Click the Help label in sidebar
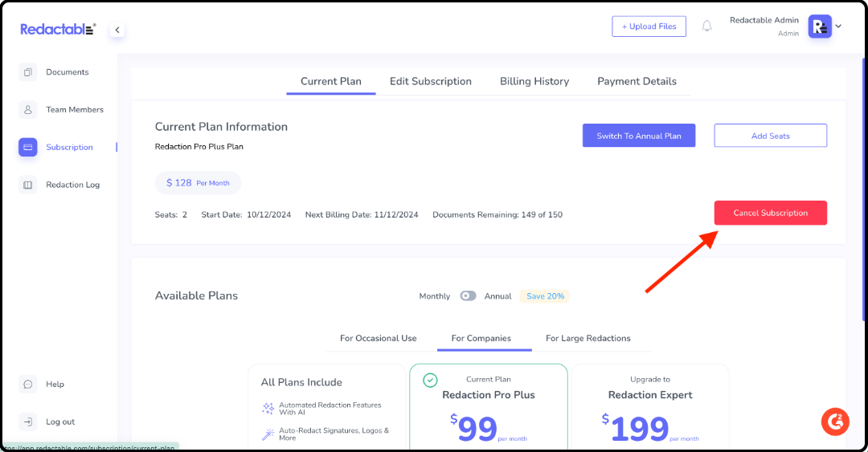868x452 pixels. [x=55, y=384]
